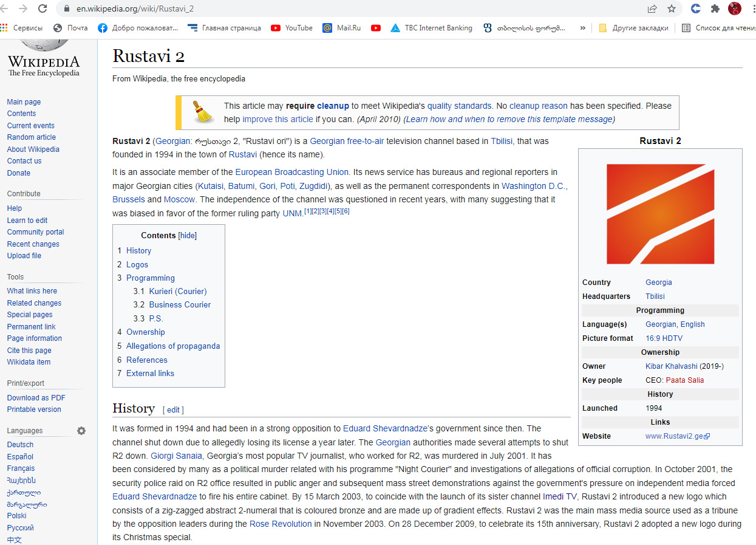
Task: Switch article language to Deutsch
Action: tap(20, 445)
